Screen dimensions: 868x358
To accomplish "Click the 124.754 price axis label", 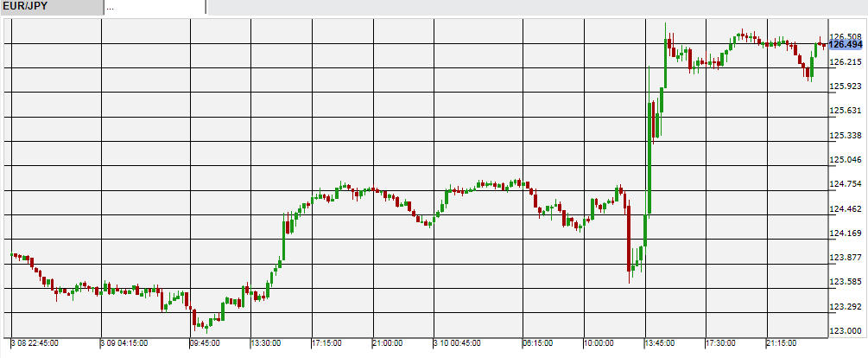I will tap(845, 184).
